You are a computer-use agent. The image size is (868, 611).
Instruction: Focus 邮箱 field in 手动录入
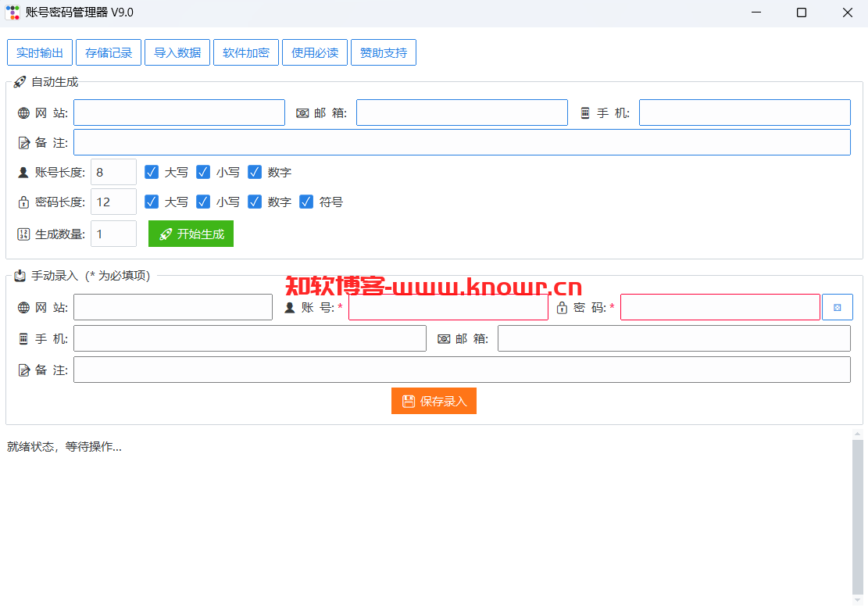pos(674,338)
